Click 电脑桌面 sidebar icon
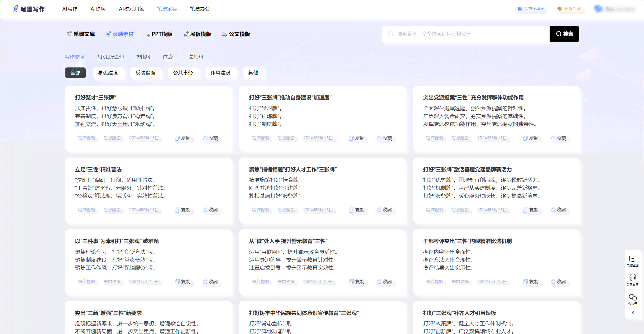644x334 pixels. point(633,261)
